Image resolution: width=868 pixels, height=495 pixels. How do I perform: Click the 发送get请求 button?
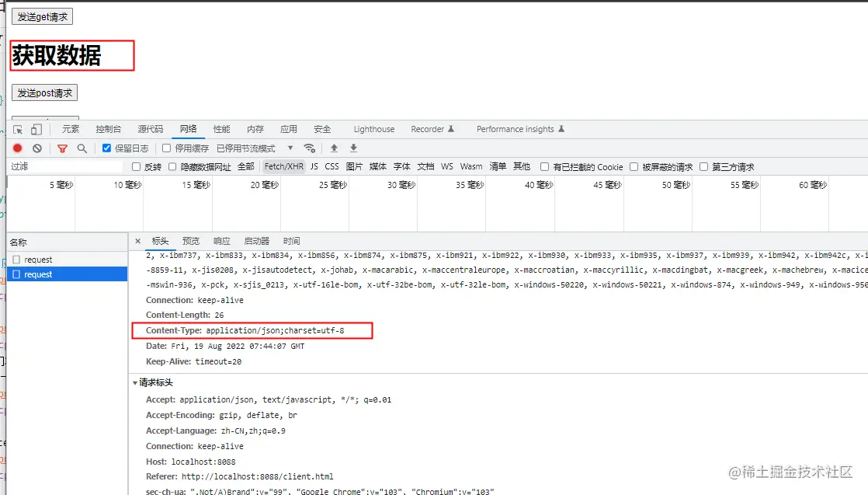[x=42, y=16]
